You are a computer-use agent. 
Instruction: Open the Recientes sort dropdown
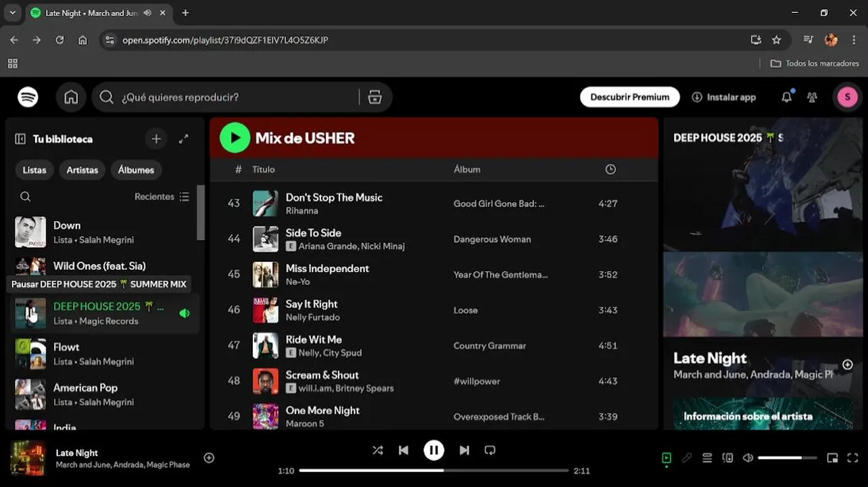pyautogui.click(x=162, y=197)
